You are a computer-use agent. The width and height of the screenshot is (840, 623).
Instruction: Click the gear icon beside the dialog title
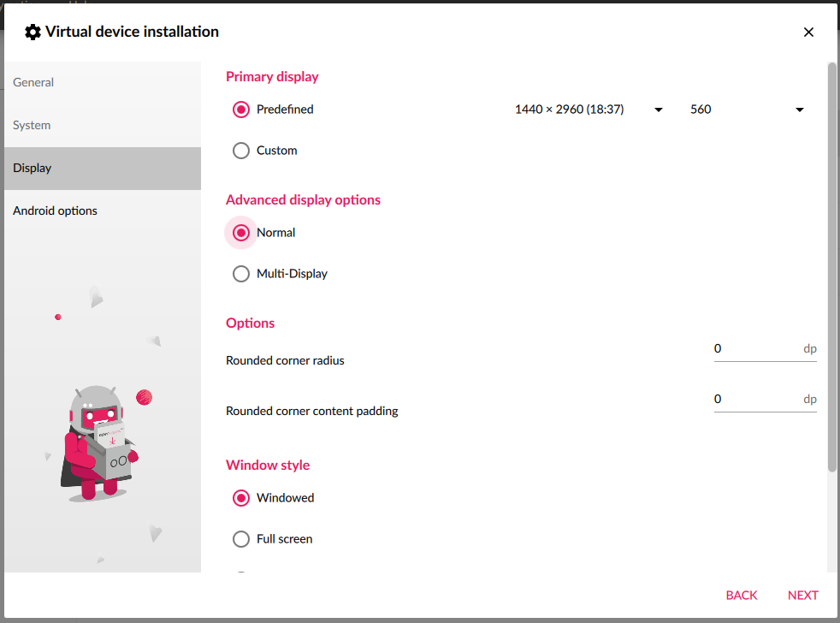33,33
